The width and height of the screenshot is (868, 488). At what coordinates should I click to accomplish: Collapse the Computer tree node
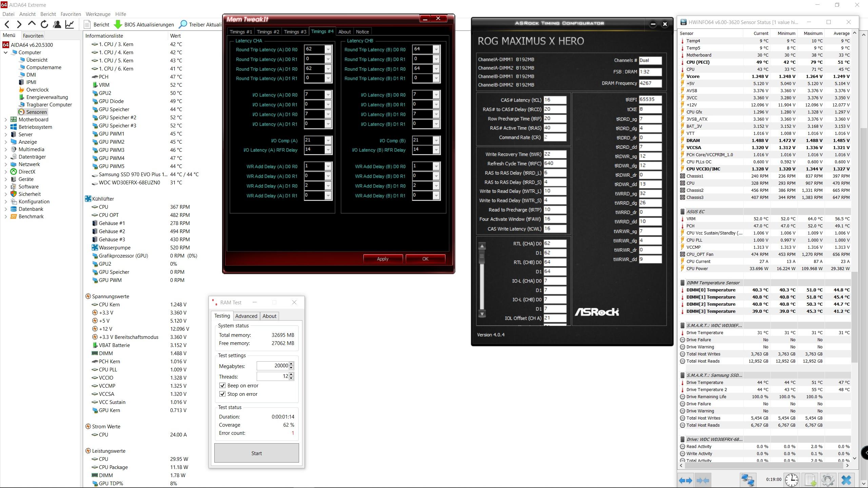coord(5,53)
